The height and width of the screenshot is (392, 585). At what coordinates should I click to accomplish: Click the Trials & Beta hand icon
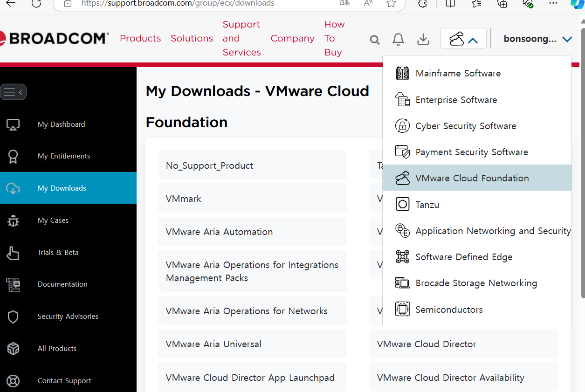(x=13, y=253)
